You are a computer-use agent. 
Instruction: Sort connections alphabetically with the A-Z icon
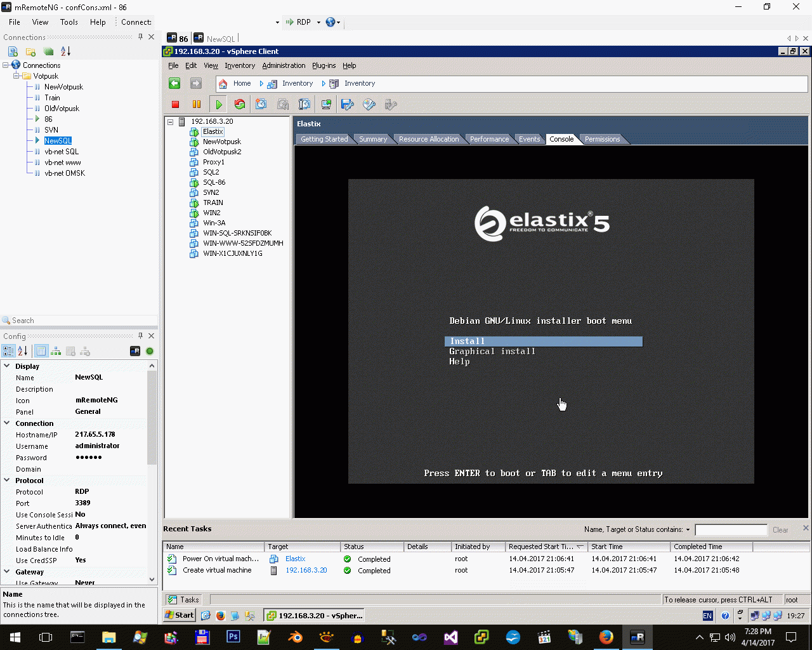[x=65, y=51]
